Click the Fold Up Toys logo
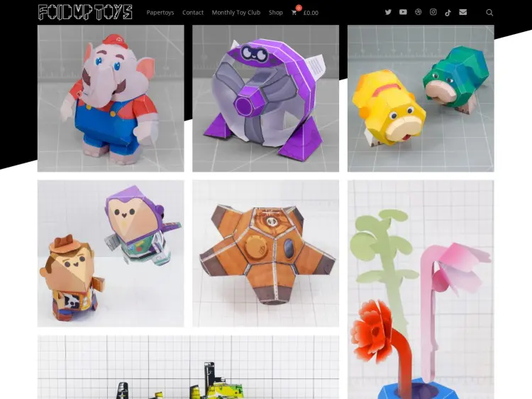Viewport: 532px width, 399px height. 85,12
